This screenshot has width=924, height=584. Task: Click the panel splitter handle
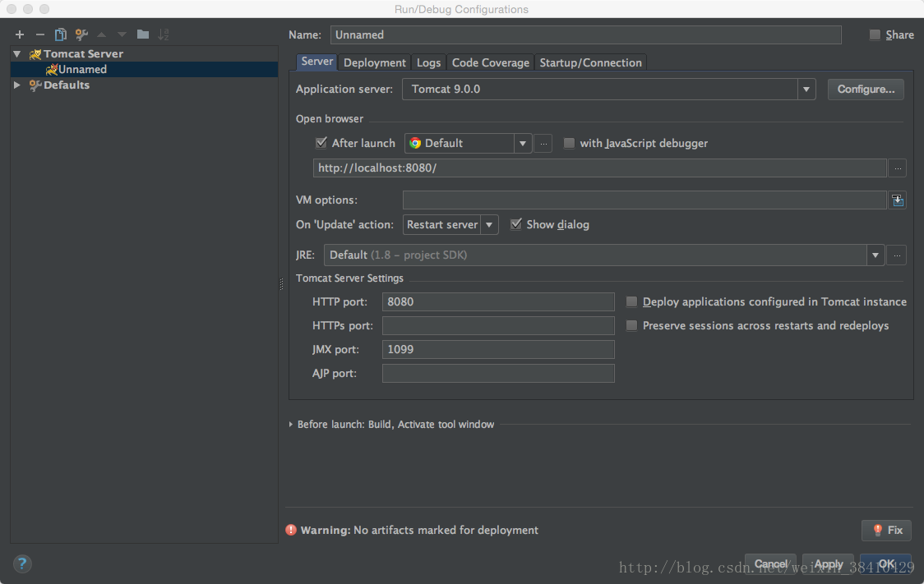281,284
